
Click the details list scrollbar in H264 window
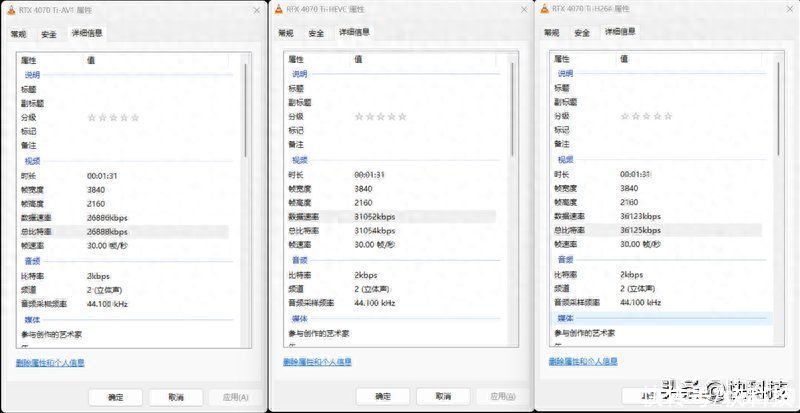pos(779,108)
